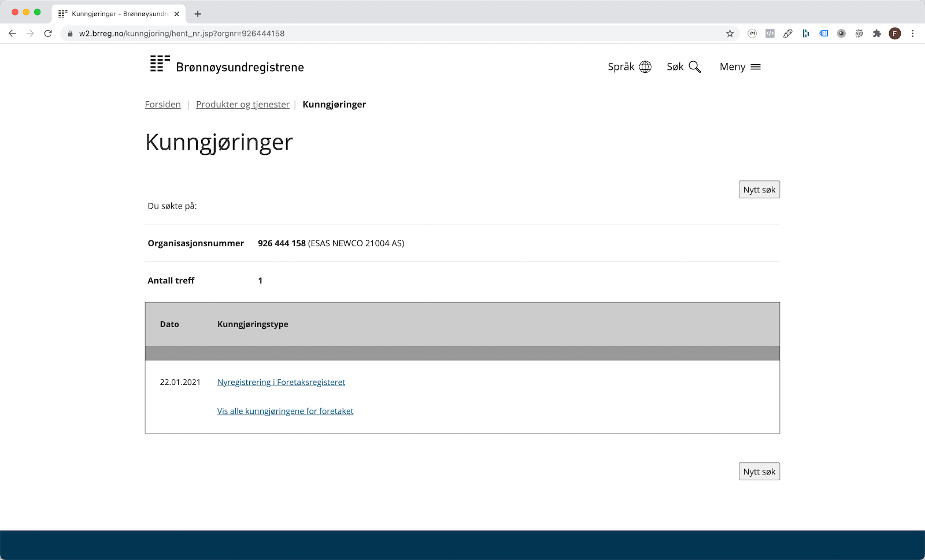Open the F profile account menu
This screenshot has width=925, height=560.
point(895,34)
